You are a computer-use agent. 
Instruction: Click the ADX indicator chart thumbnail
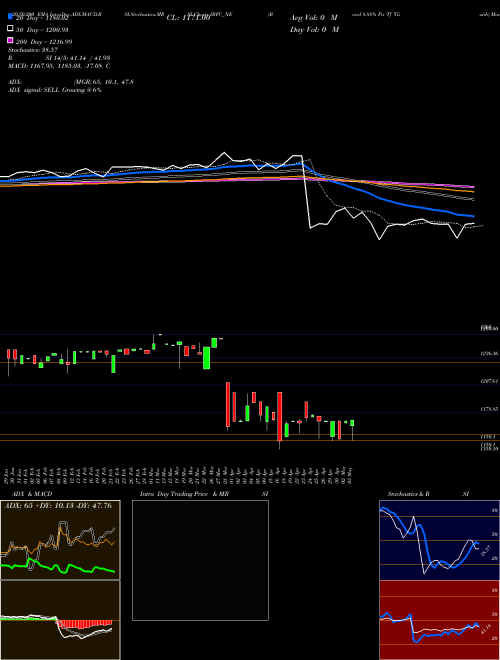[x=60, y=540]
